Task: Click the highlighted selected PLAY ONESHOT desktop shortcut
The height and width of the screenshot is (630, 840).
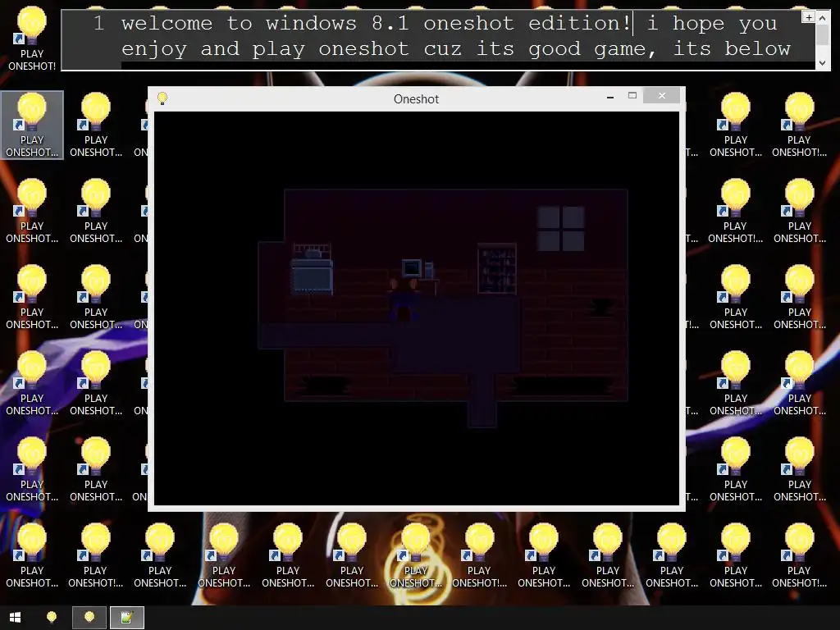Action: tap(32, 125)
